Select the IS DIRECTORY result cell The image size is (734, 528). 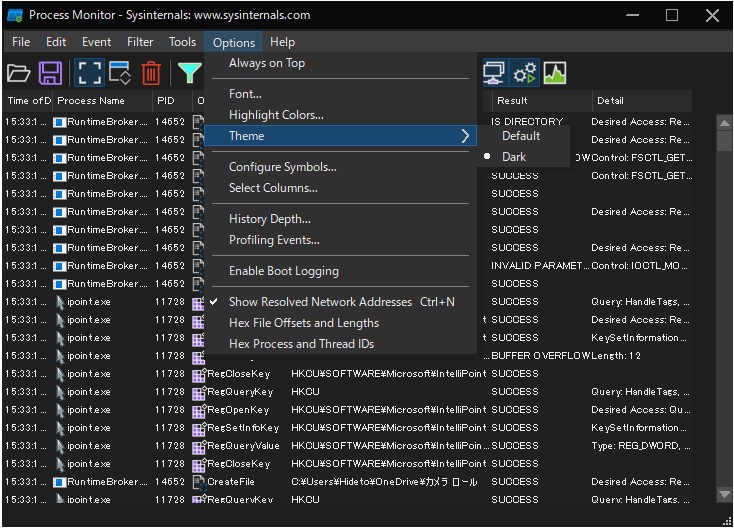[527, 122]
